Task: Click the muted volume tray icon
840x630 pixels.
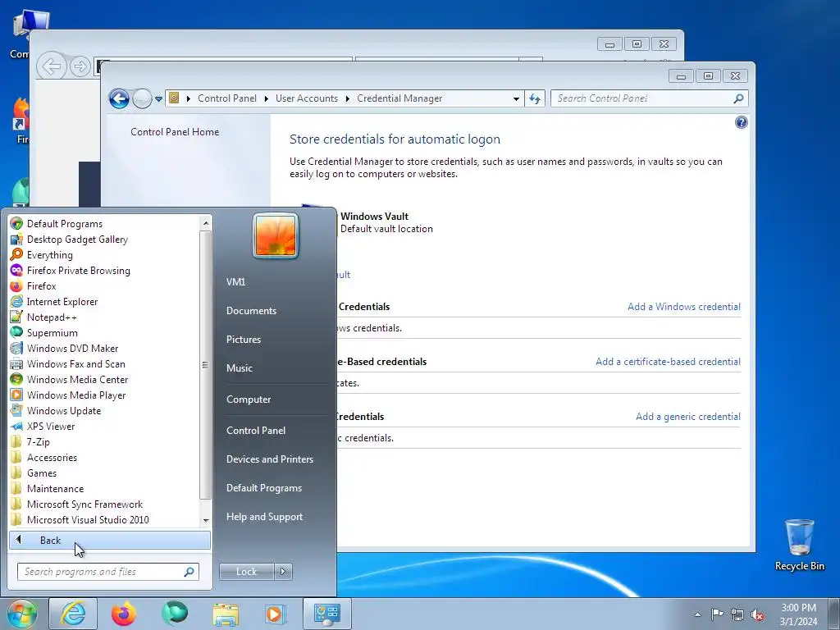Action: pyautogui.click(x=757, y=614)
